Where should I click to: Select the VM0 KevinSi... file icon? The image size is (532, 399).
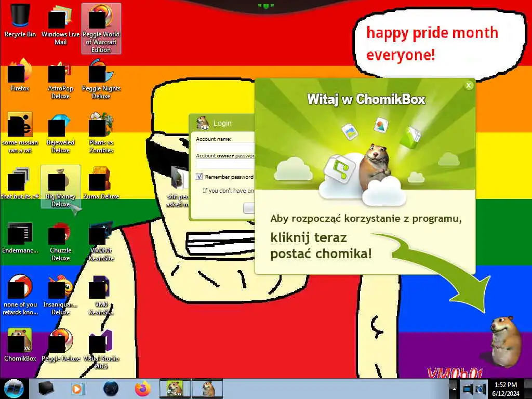[101, 295]
